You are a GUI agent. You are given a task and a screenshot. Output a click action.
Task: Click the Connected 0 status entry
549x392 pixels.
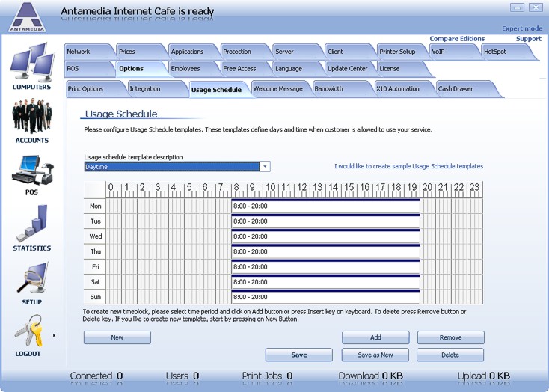96,376
